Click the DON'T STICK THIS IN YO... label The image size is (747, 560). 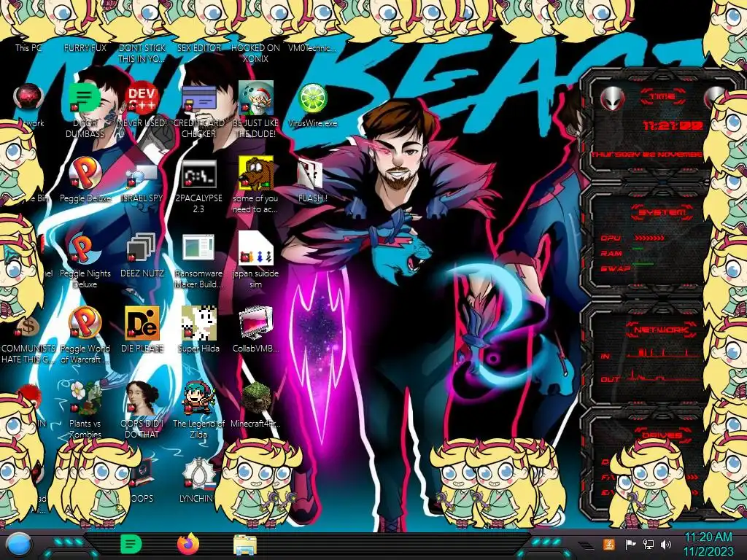pyautogui.click(x=142, y=53)
